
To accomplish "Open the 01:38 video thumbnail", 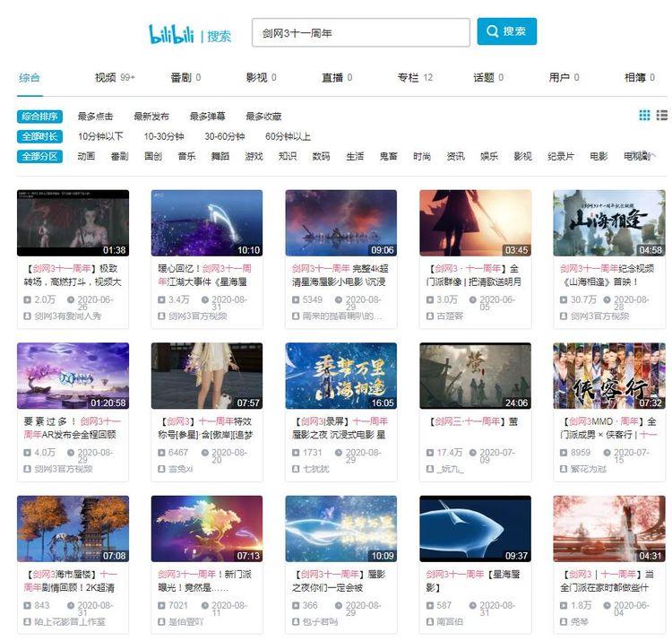I will [x=73, y=223].
